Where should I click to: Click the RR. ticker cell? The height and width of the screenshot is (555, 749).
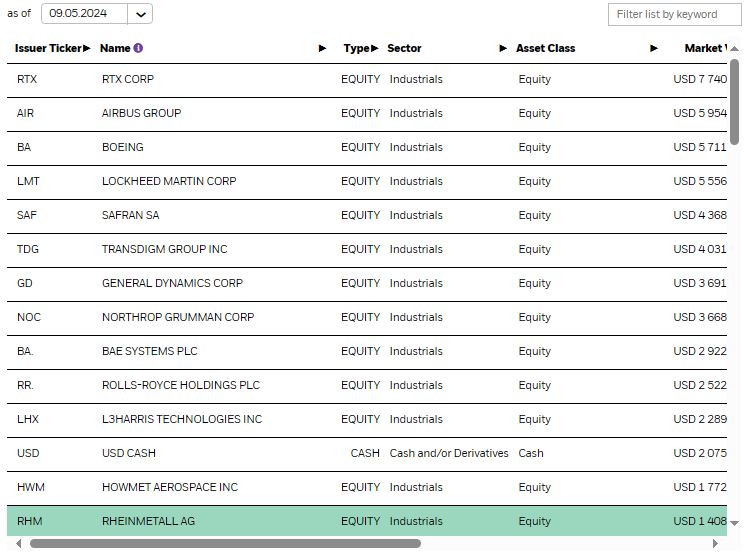[x=25, y=385]
